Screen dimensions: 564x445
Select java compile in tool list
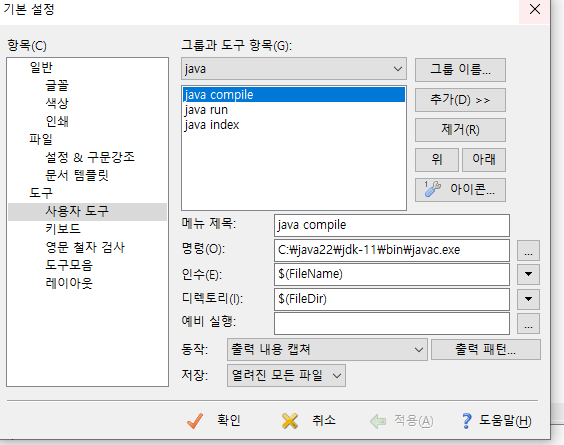point(294,95)
